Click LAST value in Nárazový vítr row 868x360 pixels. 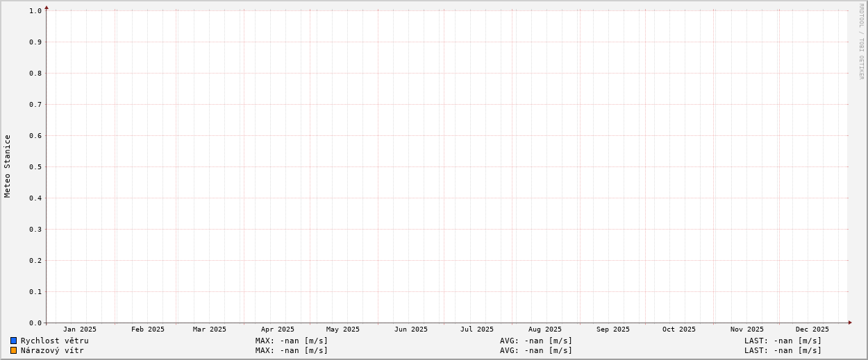click(x=783, y=350)
